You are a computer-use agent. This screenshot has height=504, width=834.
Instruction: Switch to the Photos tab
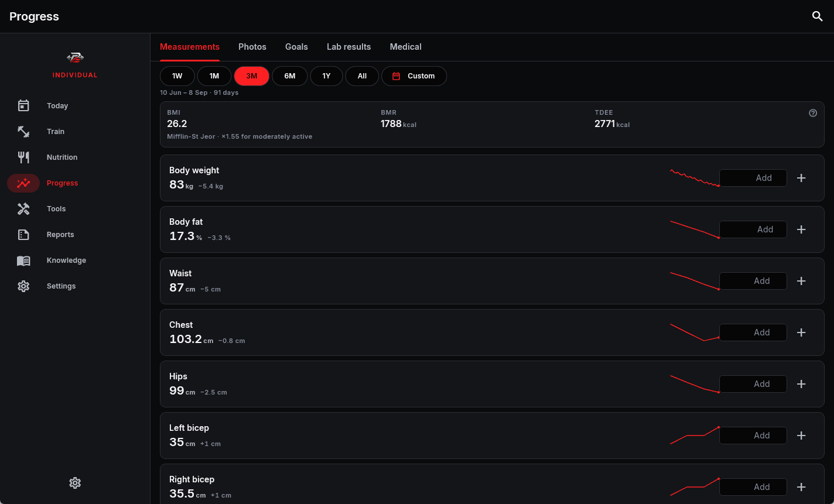point(252,47)
